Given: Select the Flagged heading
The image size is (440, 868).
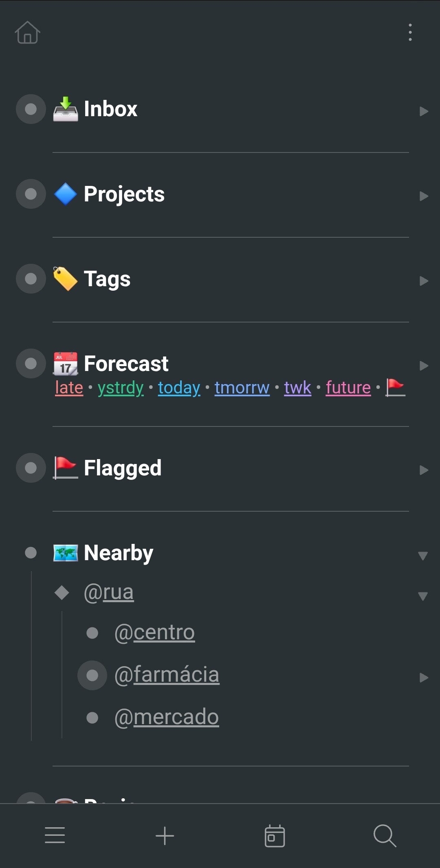Looking at the screenshot, I should coord(123,468).
